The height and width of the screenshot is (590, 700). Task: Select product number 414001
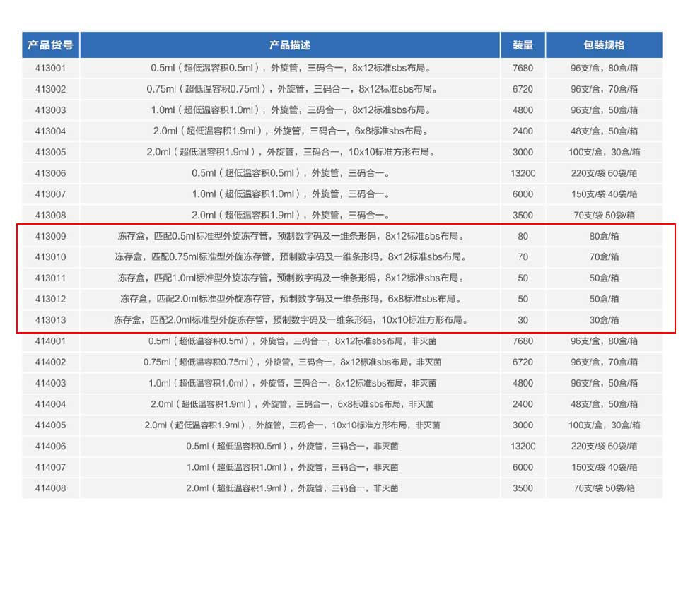(x=50, y=341)
